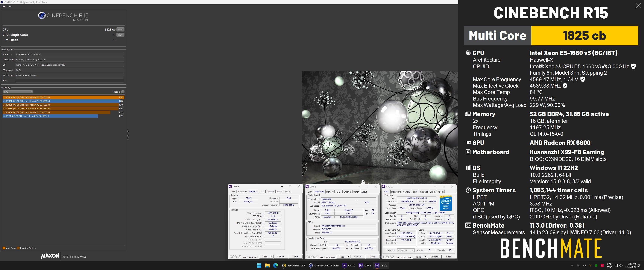Click the orange Your Score legend swatch

(4, 248)
